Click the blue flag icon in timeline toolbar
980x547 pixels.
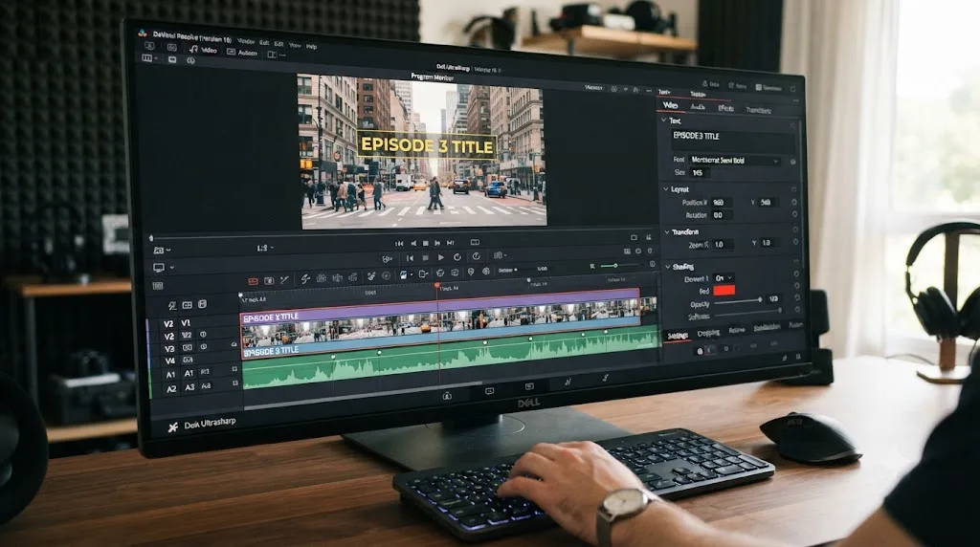click(403, 274)
